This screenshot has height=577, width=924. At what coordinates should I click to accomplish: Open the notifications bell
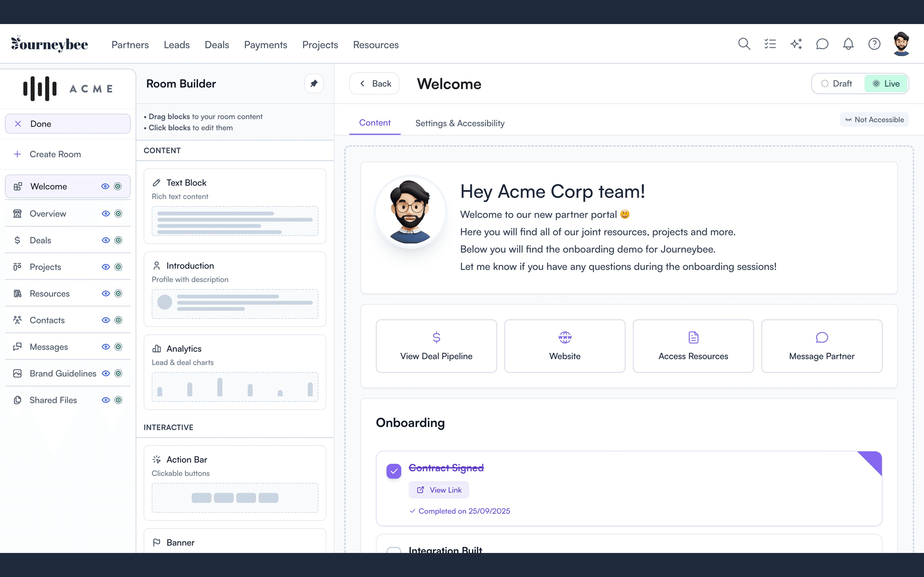point(848,44)
